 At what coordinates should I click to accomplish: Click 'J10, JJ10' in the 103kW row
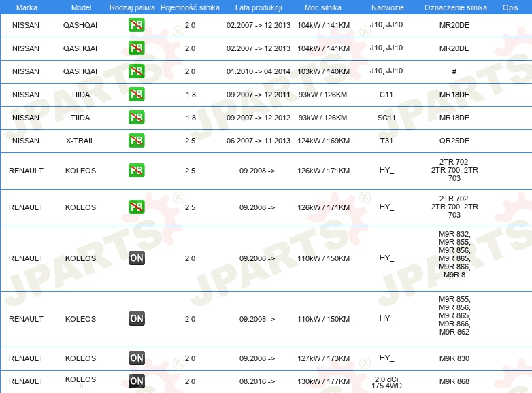tap(386, 71)
